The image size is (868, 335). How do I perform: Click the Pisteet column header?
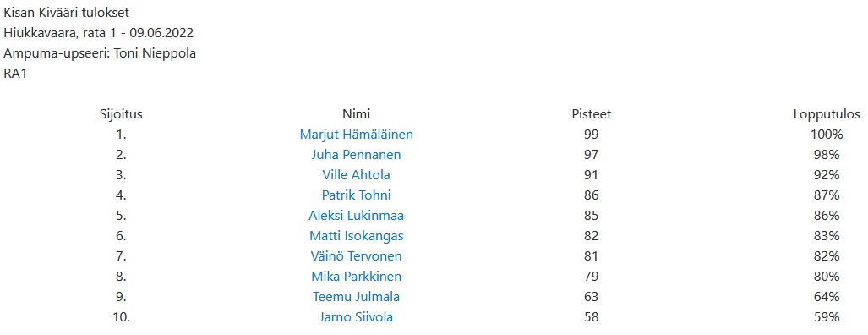click(x=592, y=114)
